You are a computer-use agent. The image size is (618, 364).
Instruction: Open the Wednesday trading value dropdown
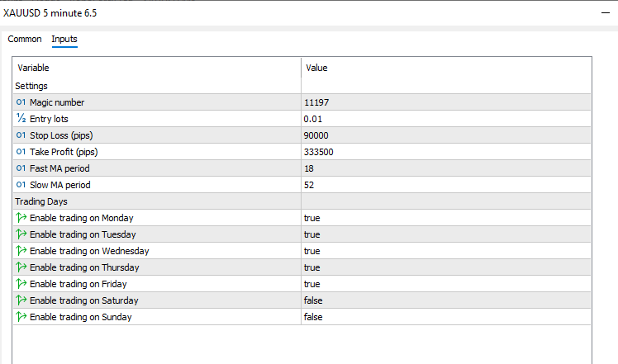pos(312,251)
